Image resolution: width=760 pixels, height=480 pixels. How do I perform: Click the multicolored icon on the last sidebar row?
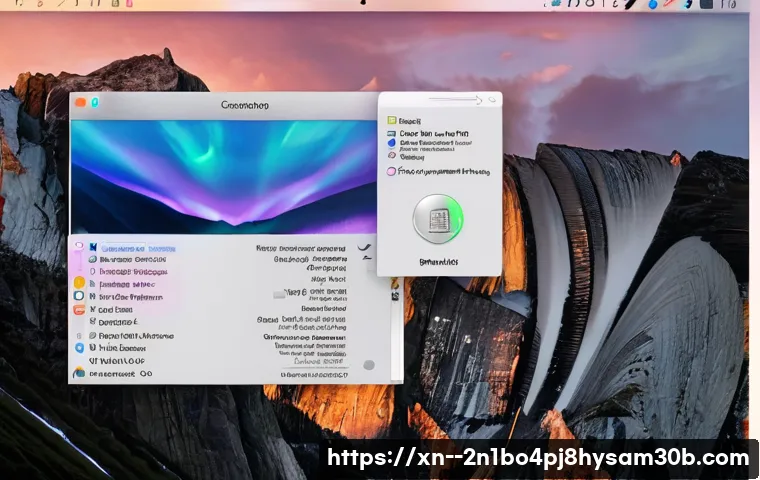click(x=79, y=373)
